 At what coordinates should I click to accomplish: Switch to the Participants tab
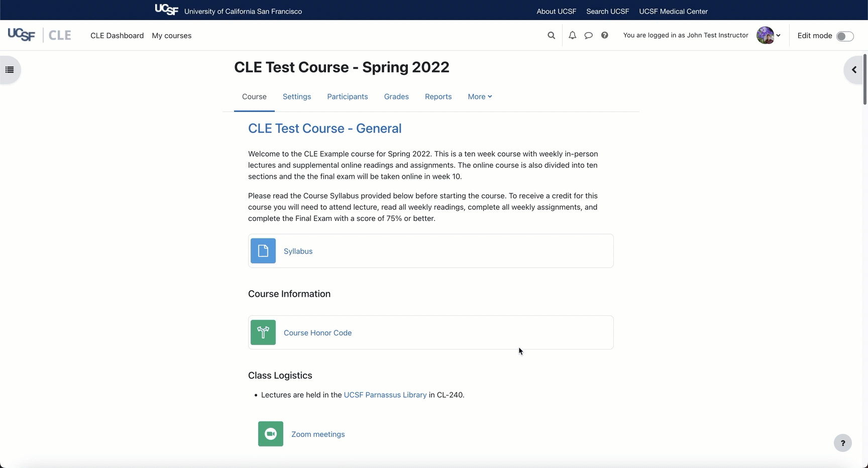click(x=347, y=97)
